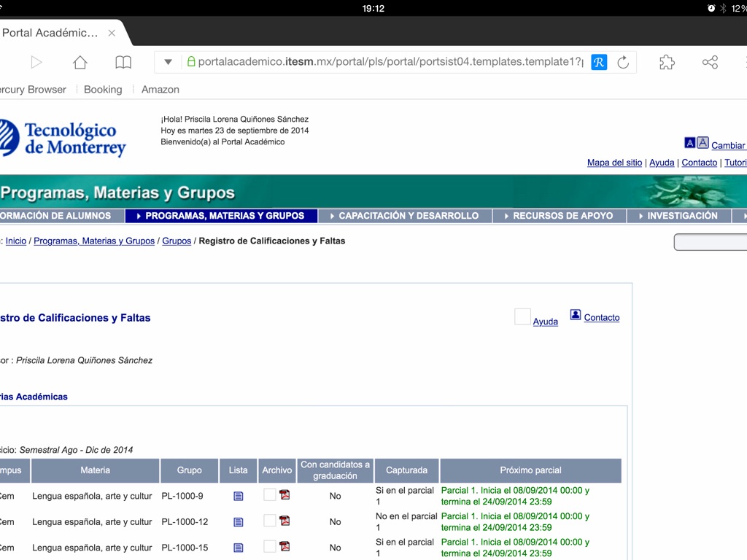Open the Investigación menu item
The height and width of the screenshot is (560, 747).
[678, 216]
